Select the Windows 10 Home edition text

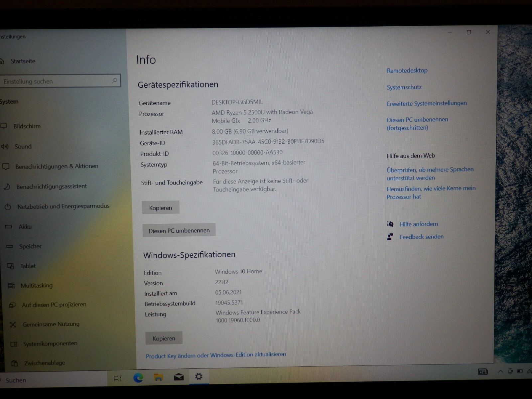[238, 272]
